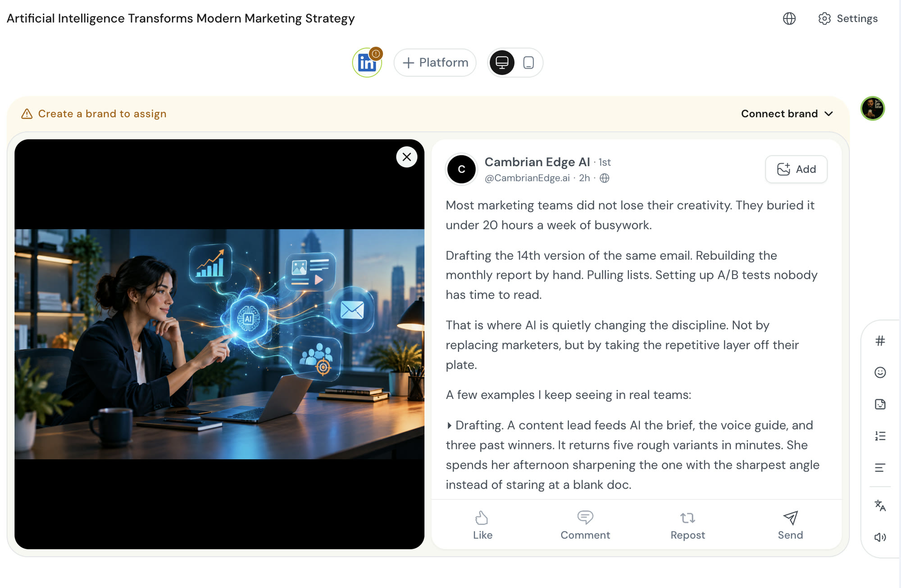Open Settings

click(848, 18)
